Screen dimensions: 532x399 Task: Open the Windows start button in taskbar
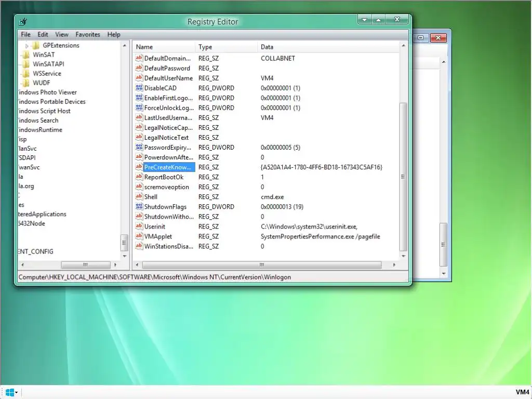[x=9, y=393]
